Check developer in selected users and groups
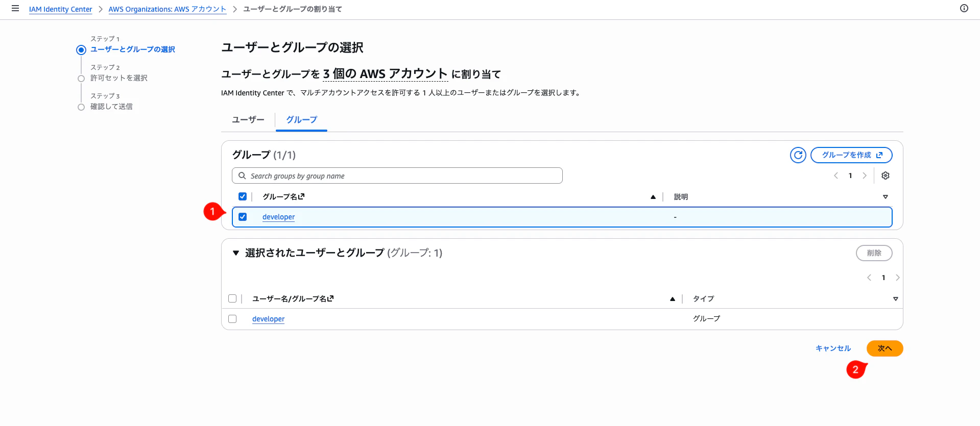 [232, 319]
